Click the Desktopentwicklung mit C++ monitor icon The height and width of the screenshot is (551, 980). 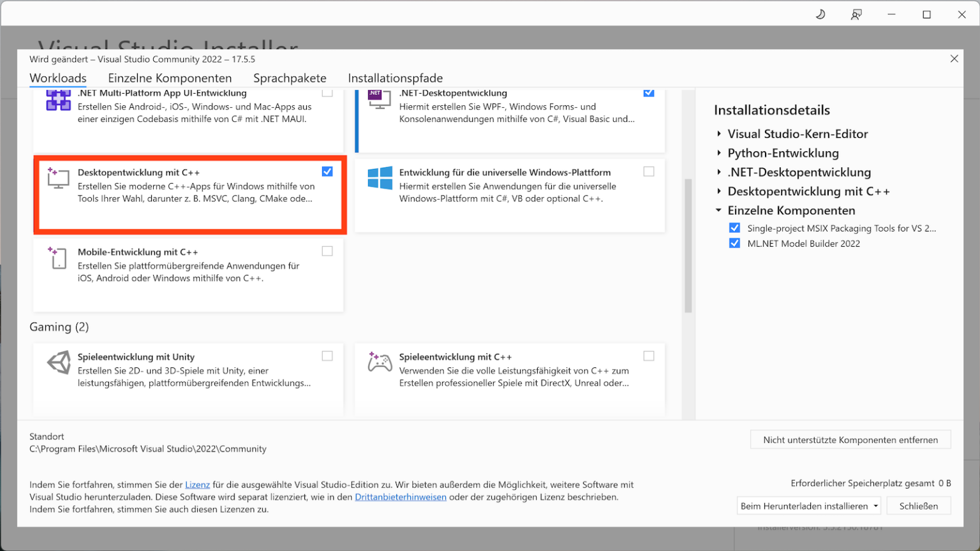coord(58,179)
